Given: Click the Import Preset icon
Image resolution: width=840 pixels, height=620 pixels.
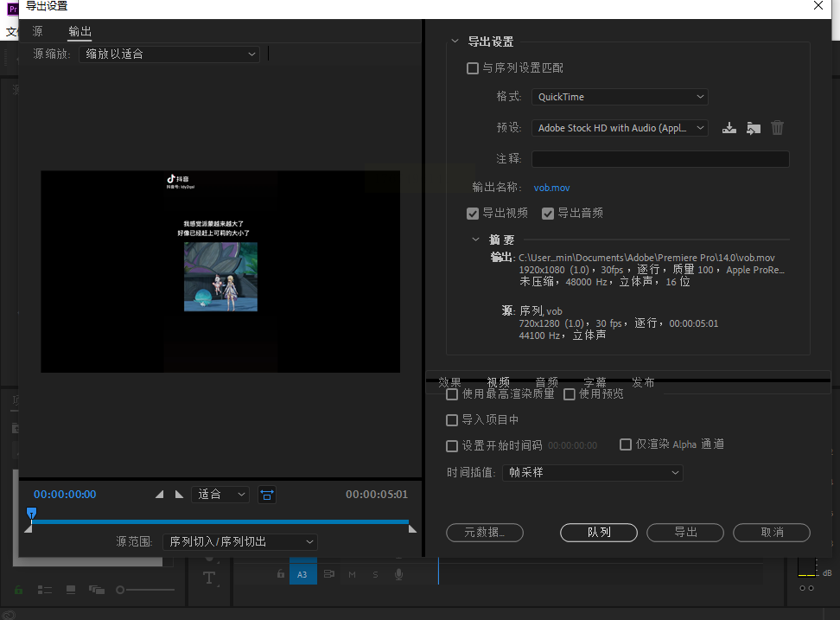Looking at the screenshot, I should [754, 128].
